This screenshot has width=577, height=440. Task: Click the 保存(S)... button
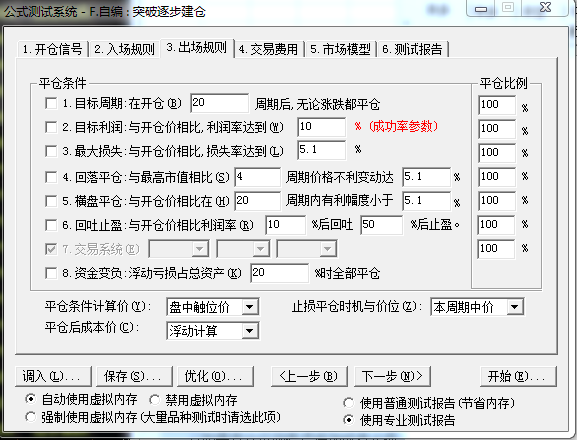coord(134,376)
